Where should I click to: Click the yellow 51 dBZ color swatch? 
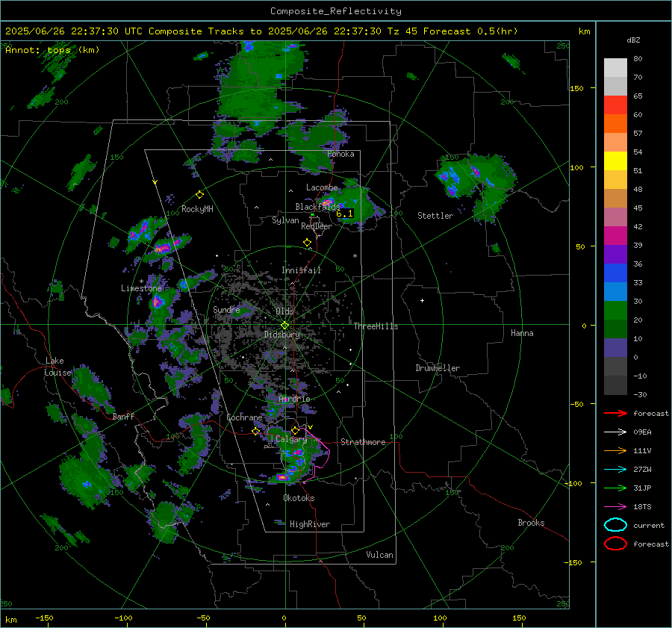click(615, 161)
